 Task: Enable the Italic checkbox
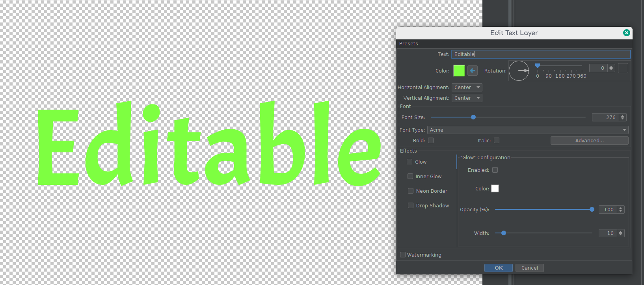click(x=497, y=140)
